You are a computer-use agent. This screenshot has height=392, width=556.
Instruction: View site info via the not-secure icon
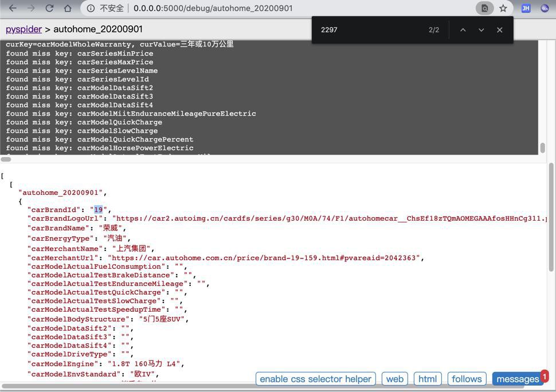(x=91, y=8)
